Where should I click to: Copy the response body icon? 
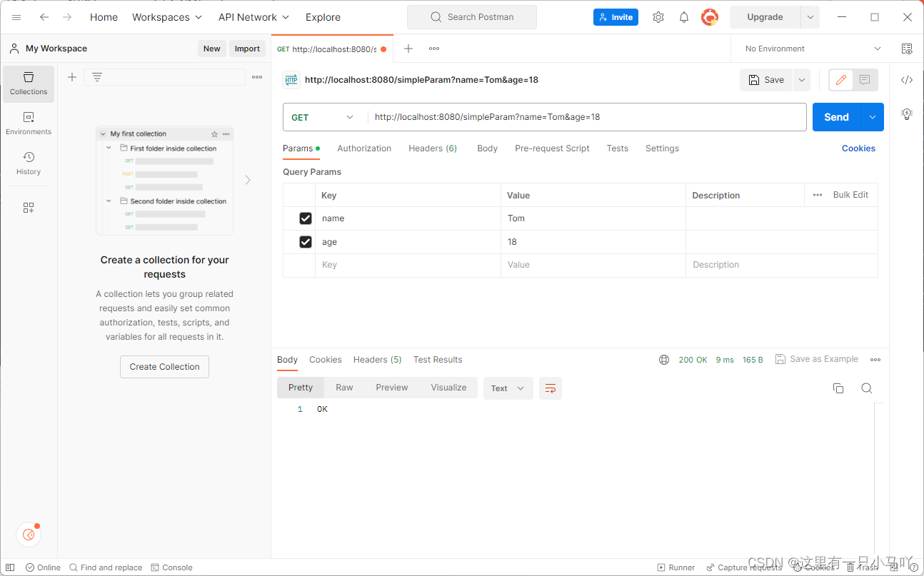[x=838, y=388]
